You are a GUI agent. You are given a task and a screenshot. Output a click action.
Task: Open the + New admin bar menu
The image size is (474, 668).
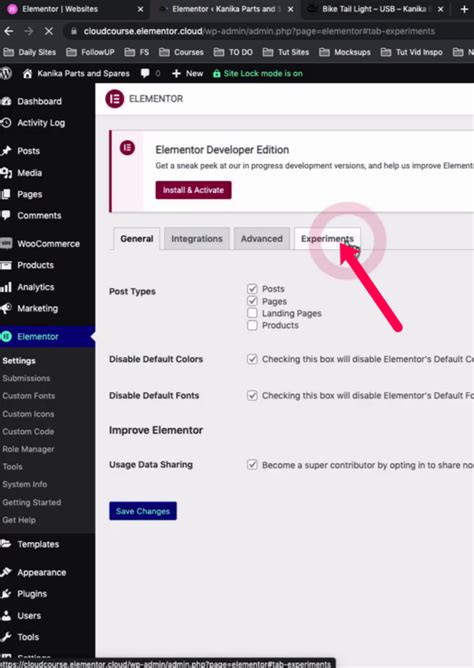click(x=187, y=73)
